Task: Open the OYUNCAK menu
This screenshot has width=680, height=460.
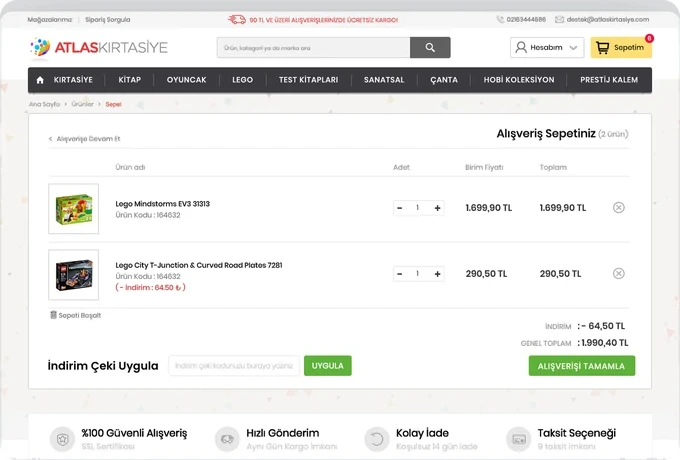Action: pyautogui.click(x=186, y=80)
